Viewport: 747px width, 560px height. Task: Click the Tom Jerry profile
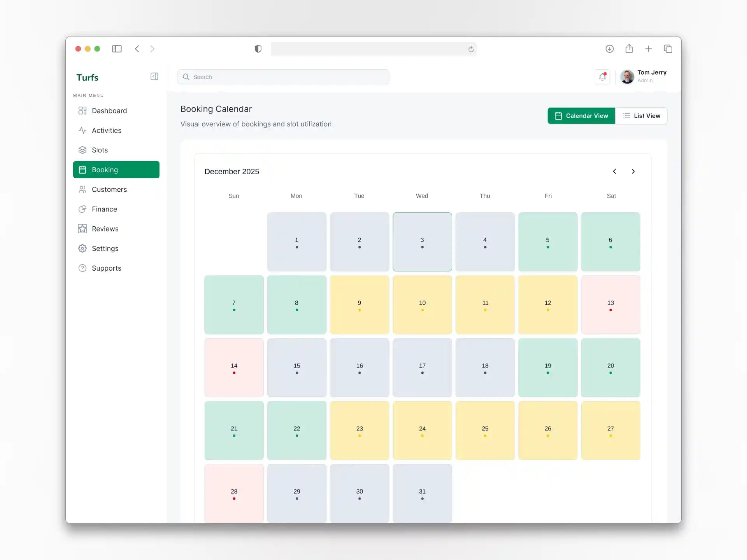(x=644, y=77)
